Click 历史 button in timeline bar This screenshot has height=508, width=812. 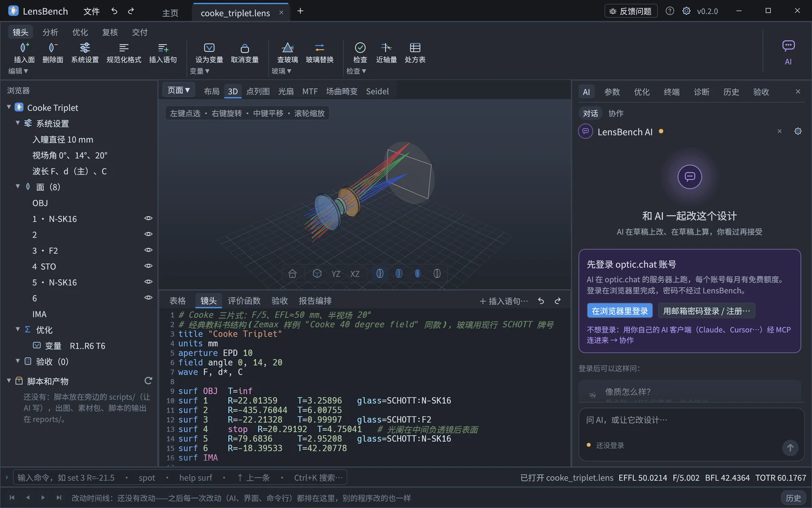793,498
